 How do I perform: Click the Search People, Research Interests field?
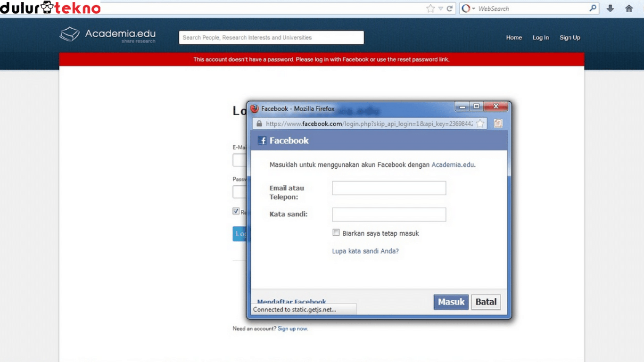pyautogui.click(x=271, y=38)
